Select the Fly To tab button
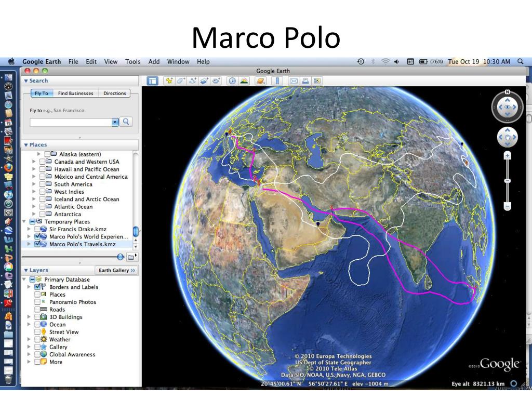The height and width of the screenshot is (399, 532). point(42,94)
